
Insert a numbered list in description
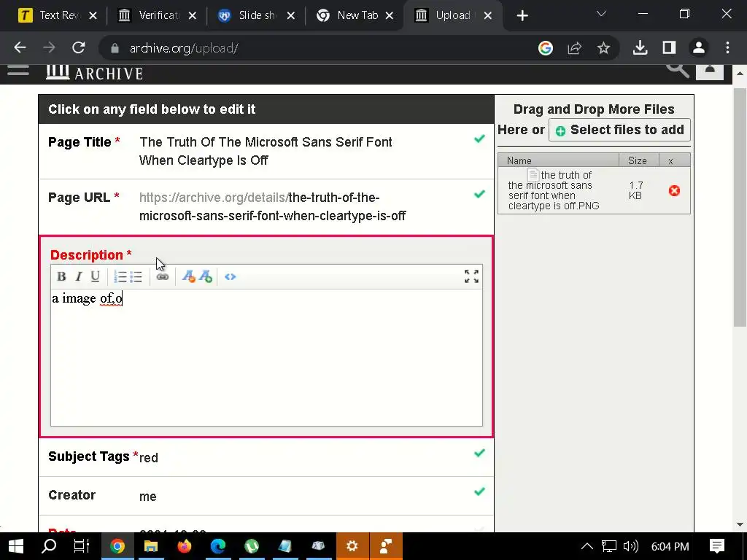click(x=120, y=276)
